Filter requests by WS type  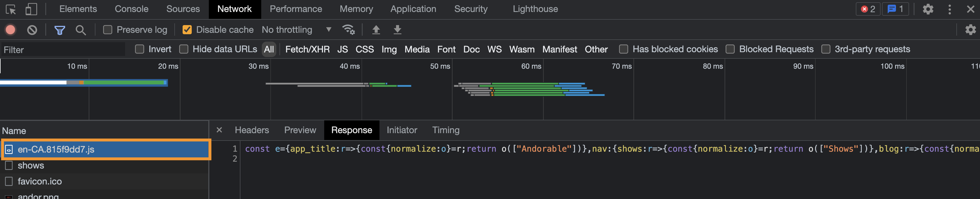pyautogui.click(x=495, y=49)
